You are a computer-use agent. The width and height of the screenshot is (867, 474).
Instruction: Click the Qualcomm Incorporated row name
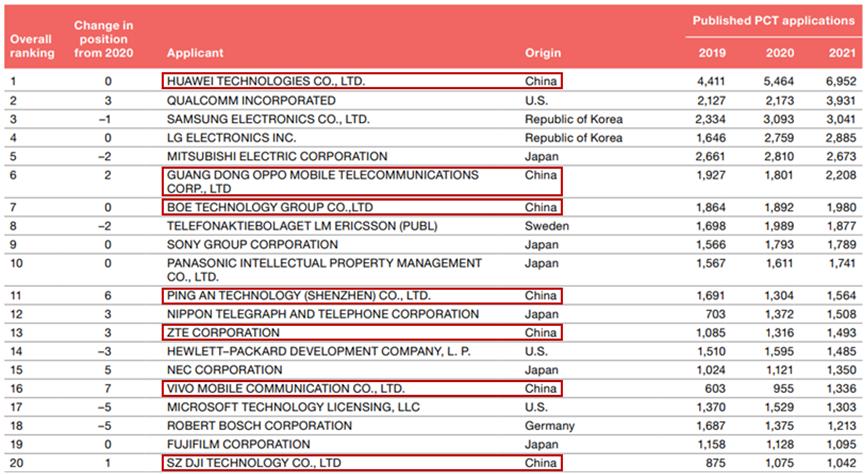[x=251, y=100]
